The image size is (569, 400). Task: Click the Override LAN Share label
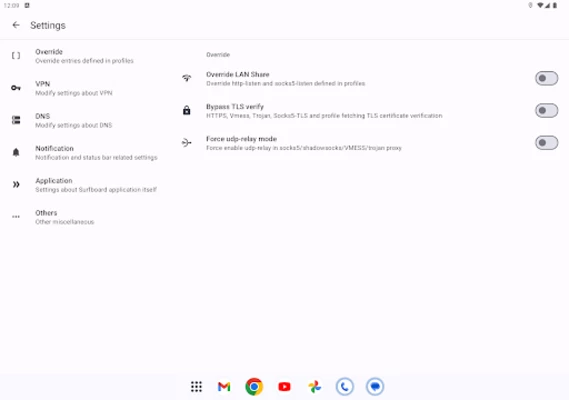click(238, 74)
